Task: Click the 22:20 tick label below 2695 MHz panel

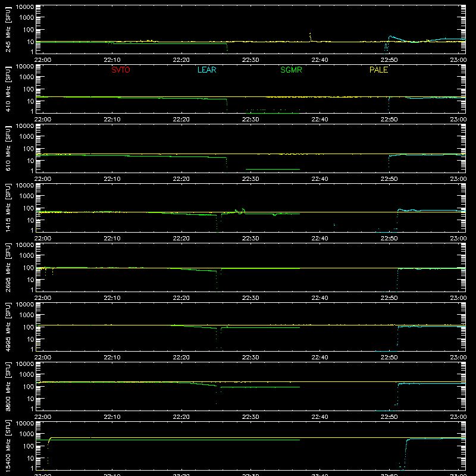Action: point(181,298)
